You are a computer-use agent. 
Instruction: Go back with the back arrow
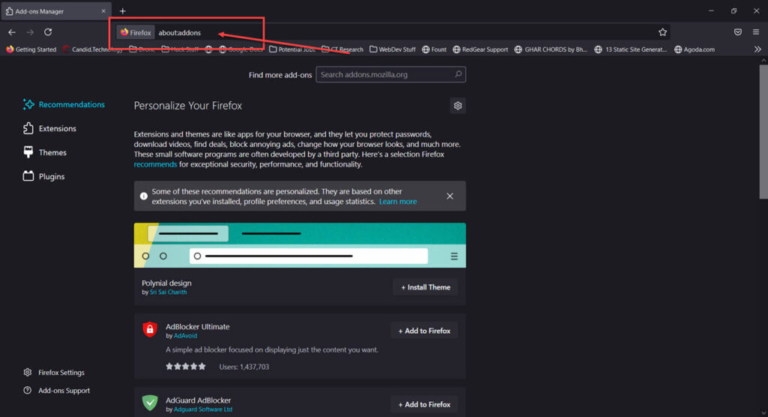pos(12,32)
